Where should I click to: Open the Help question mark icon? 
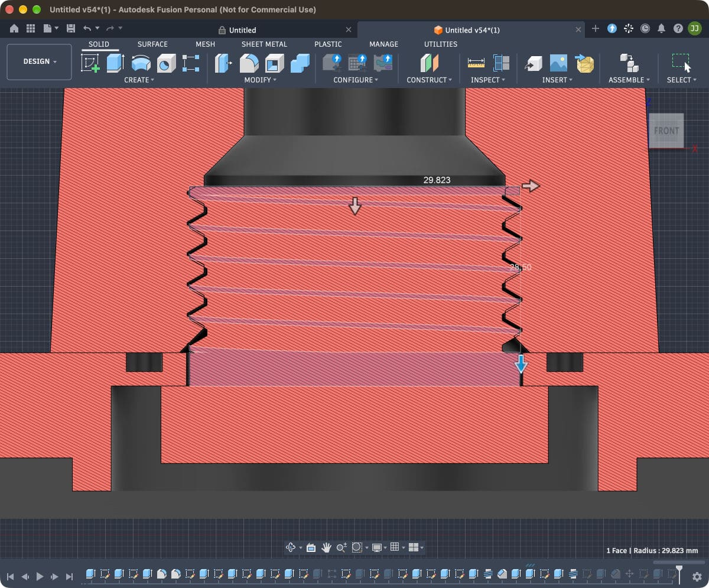[x=678, y=28]
